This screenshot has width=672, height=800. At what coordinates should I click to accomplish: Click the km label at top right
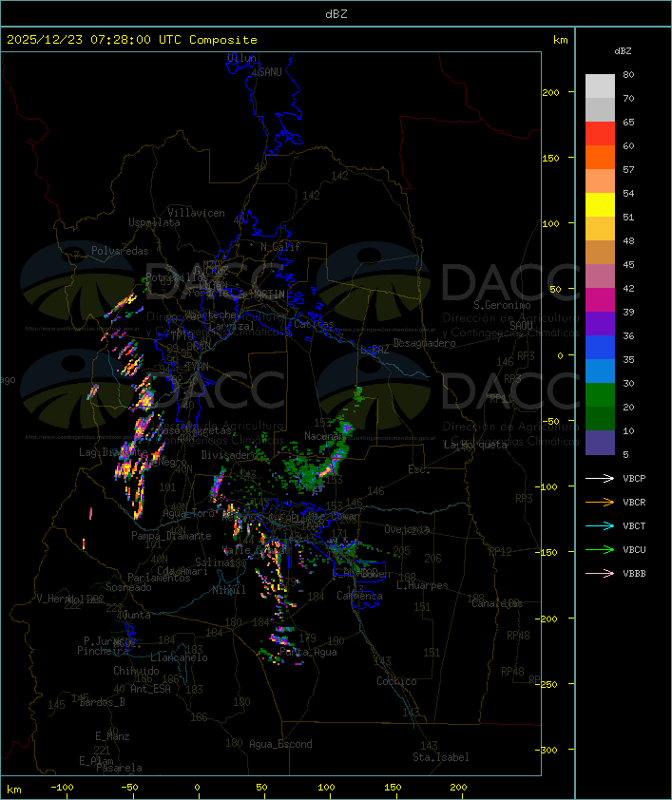(560, 40)
